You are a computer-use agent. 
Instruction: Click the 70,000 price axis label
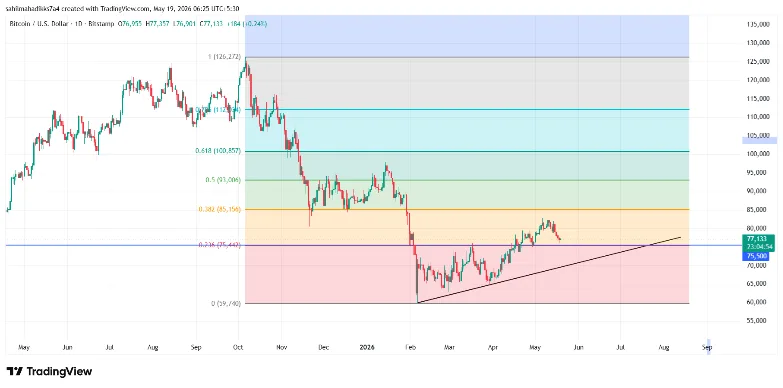pos(757,266)
